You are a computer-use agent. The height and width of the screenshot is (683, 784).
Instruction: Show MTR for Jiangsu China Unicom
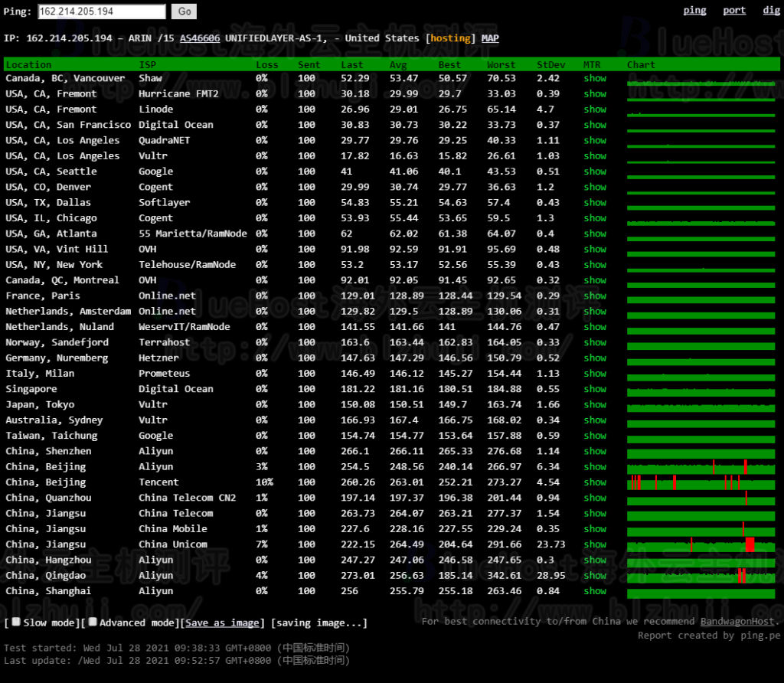[594, 544]
